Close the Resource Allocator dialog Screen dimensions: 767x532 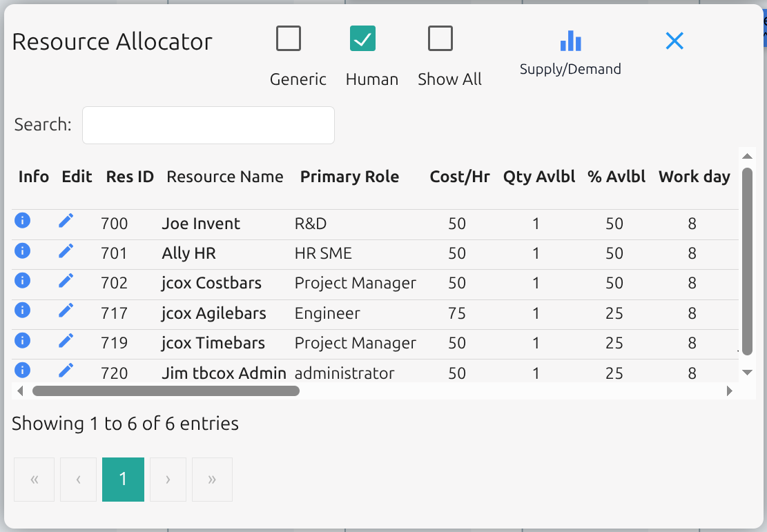pos(674,41)
